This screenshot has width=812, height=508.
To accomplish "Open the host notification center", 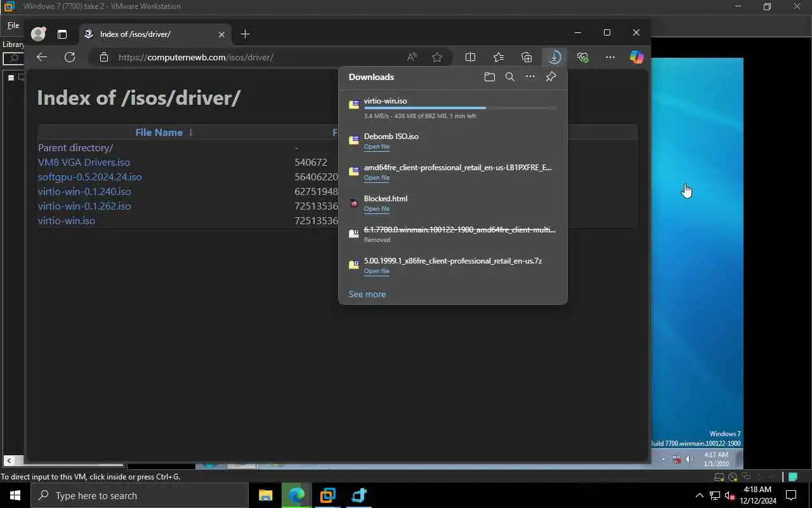I will click(792, 496).
